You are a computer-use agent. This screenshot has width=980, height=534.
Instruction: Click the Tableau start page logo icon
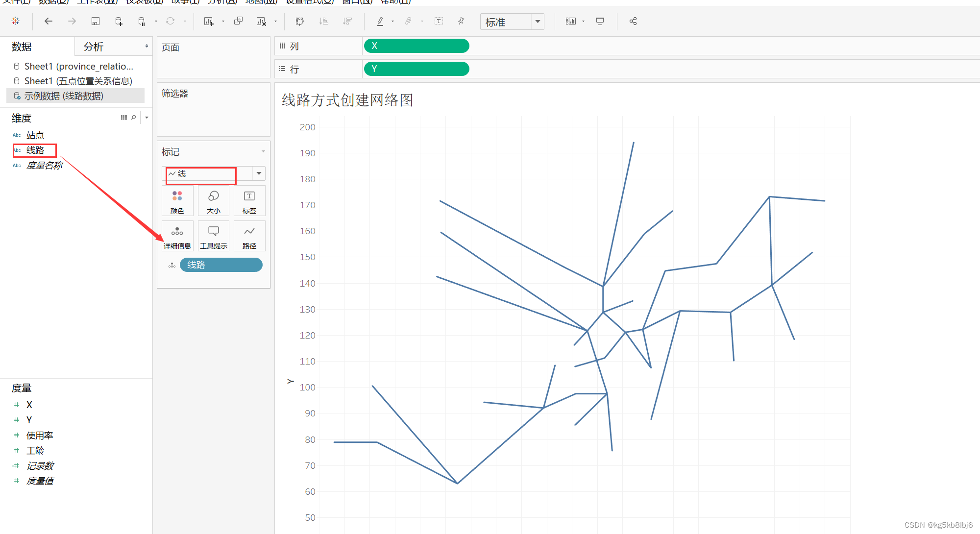[16, 21]
